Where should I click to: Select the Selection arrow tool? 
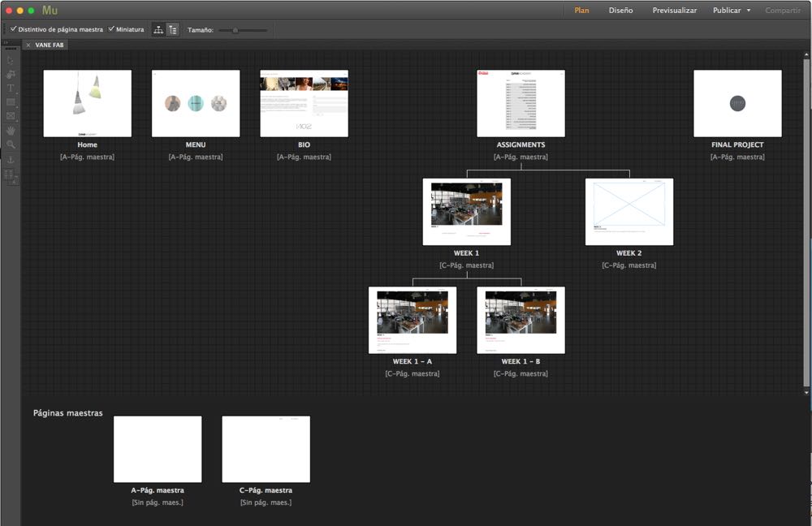[11, 61]
